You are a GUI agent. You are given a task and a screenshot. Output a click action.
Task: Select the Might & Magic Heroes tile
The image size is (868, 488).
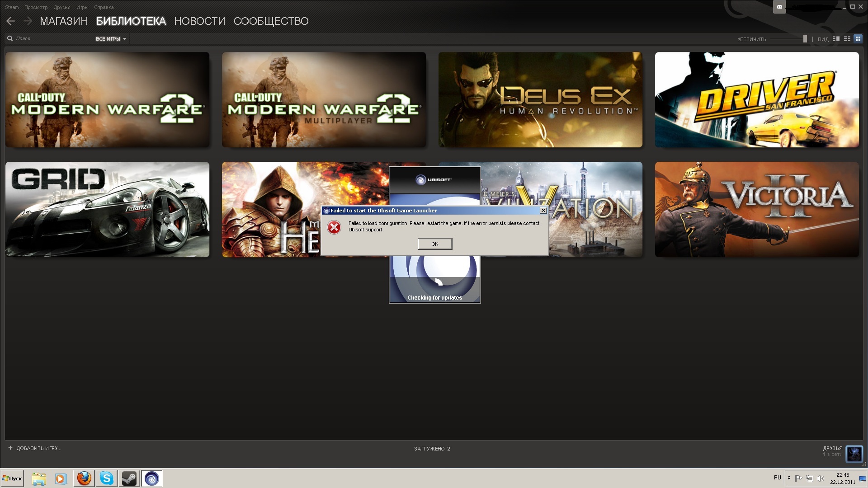click(271, 209)
